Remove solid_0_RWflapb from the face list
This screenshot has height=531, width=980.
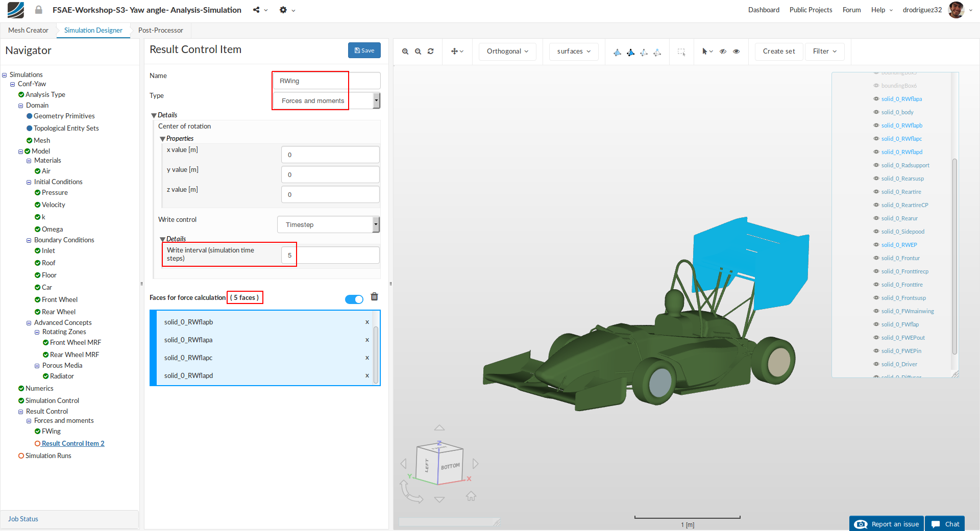coord(367,322)
